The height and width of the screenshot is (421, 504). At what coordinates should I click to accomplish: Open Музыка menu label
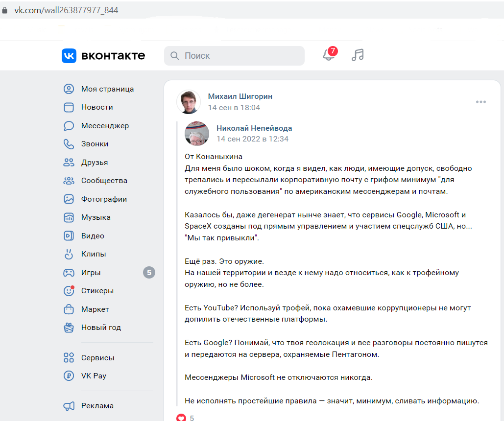click(96, 217)
